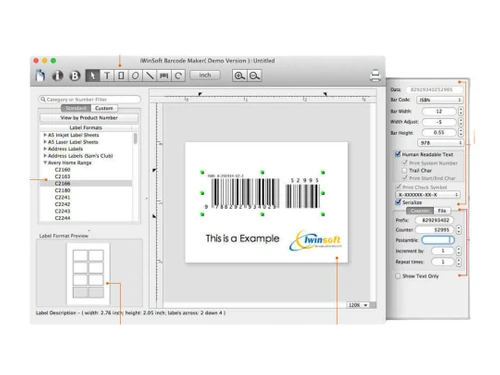Expand A5 Laser Label Sheets
Screen dimensions: 500x375
point(45,142)
